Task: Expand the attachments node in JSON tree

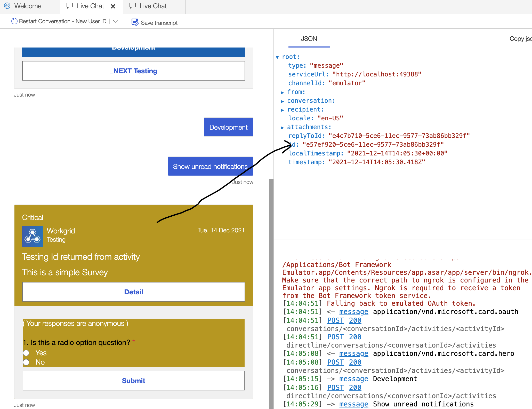Action: 283,127
